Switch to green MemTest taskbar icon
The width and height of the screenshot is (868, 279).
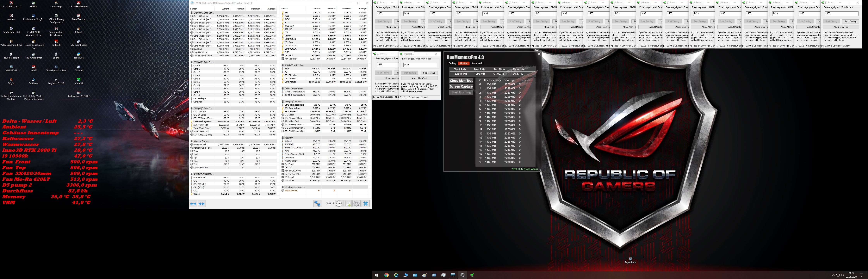(x=472, y=275)
